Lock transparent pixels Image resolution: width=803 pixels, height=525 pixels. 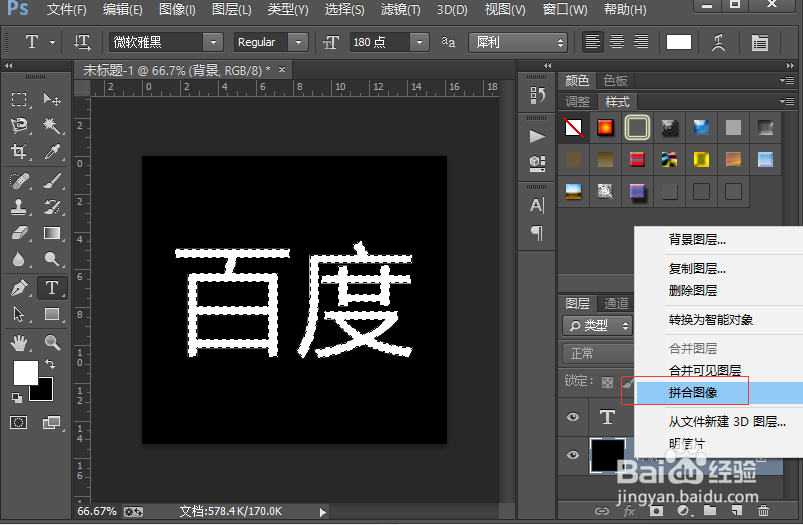point(607,382)
